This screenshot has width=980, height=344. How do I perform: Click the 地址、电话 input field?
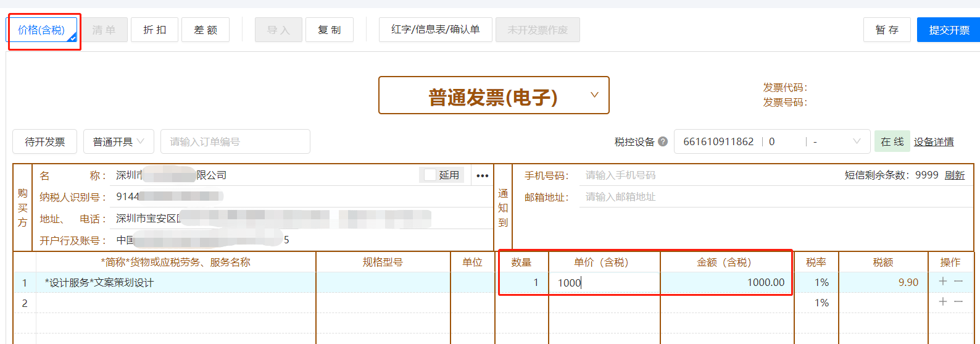(x=302, y=218)
